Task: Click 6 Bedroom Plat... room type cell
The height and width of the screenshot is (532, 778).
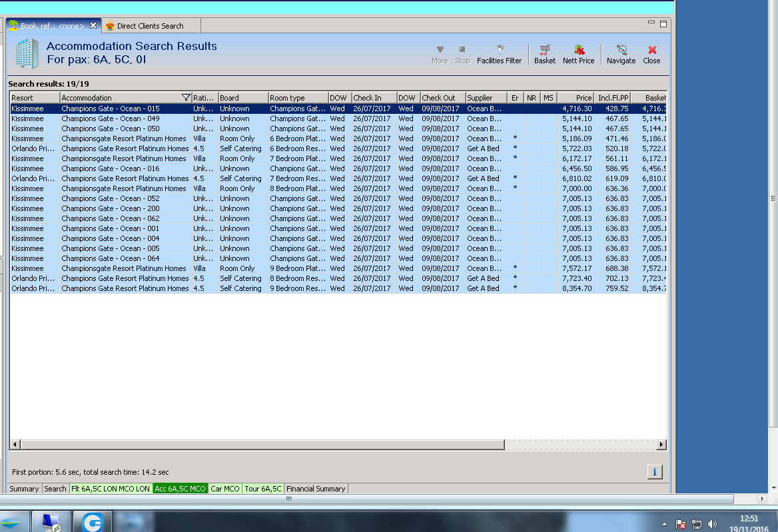Action: tap(298, 138)
